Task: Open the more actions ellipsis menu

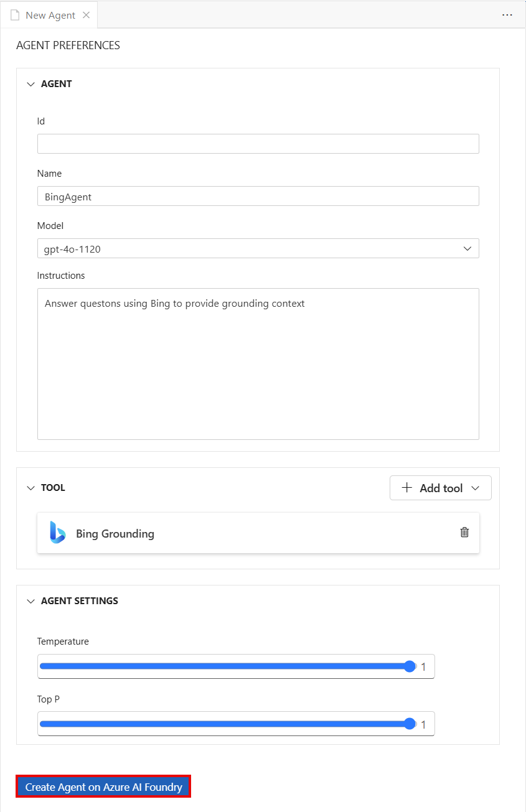Action: [507, 15]
